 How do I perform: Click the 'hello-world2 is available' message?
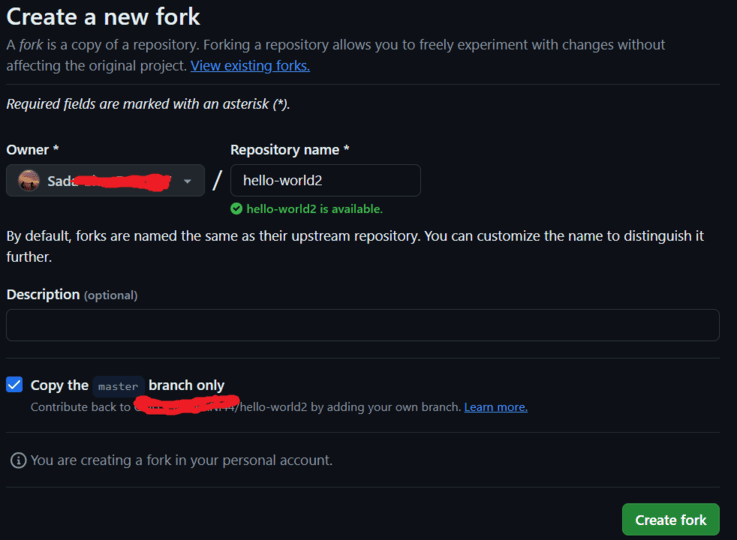(314, 209)
